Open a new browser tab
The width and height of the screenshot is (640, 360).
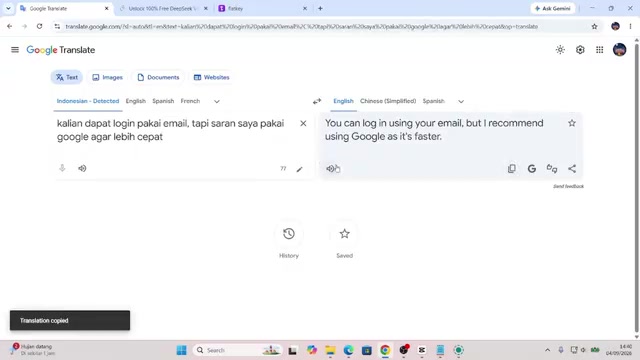tap(320, 8)
